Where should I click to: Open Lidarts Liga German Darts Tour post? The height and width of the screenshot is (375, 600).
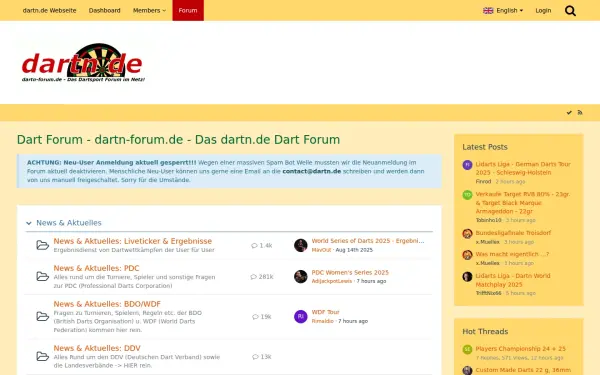(x=523, y=168)
